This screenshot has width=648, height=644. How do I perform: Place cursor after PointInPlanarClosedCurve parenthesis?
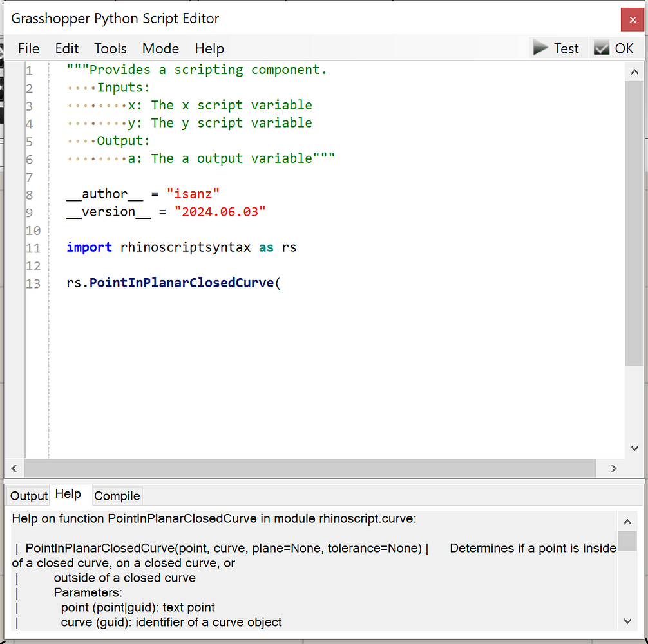coord(283,283)
